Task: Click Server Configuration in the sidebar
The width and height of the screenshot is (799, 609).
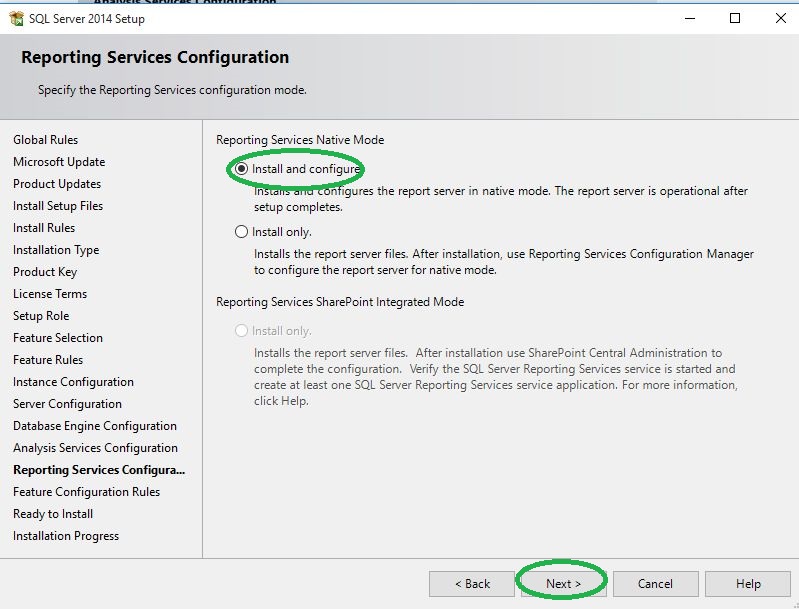Action: pyautogui.click(x=67, y=404)
